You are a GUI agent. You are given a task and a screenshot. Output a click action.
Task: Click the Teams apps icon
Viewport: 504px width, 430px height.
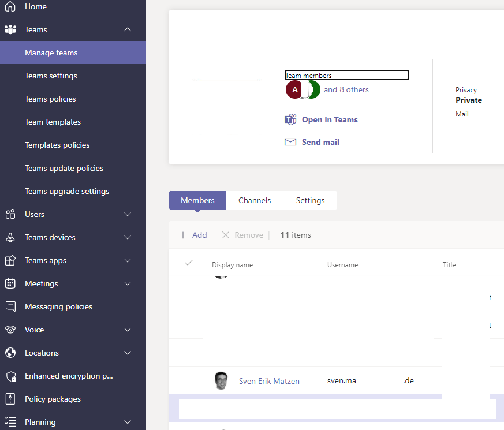10,261
